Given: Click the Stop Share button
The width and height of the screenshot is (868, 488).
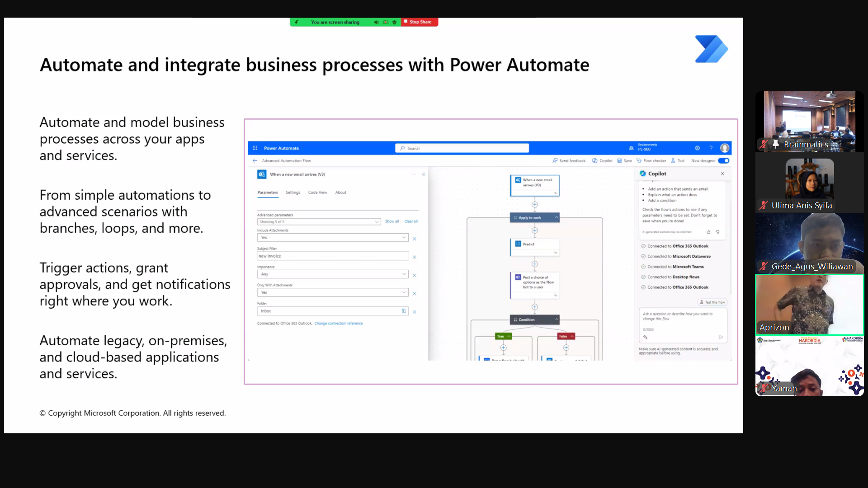Looking at the screenshot, I should pos(420,22).
